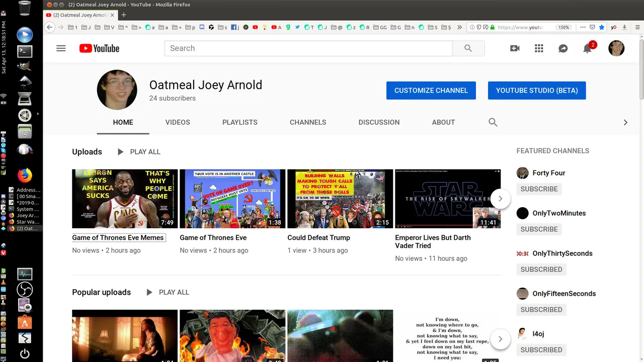Click CUSTOMIZE CHANNEL button
Screen dimensions: 644x362
point(431,90)
